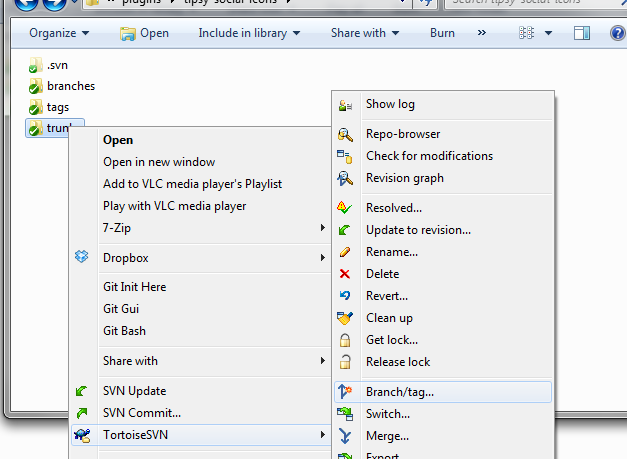Show more toolbar commands chevron
Screen dimensions: 627x459
[x=482, y=32]
